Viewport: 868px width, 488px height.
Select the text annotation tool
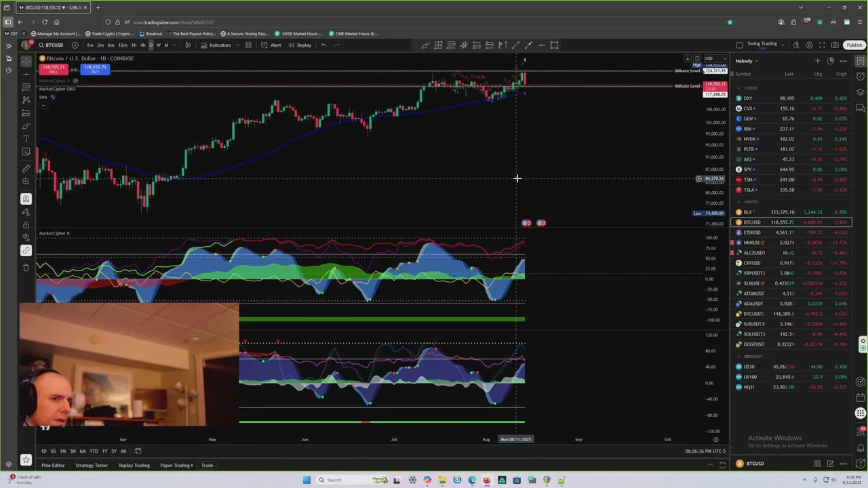[x=26, y=139]
